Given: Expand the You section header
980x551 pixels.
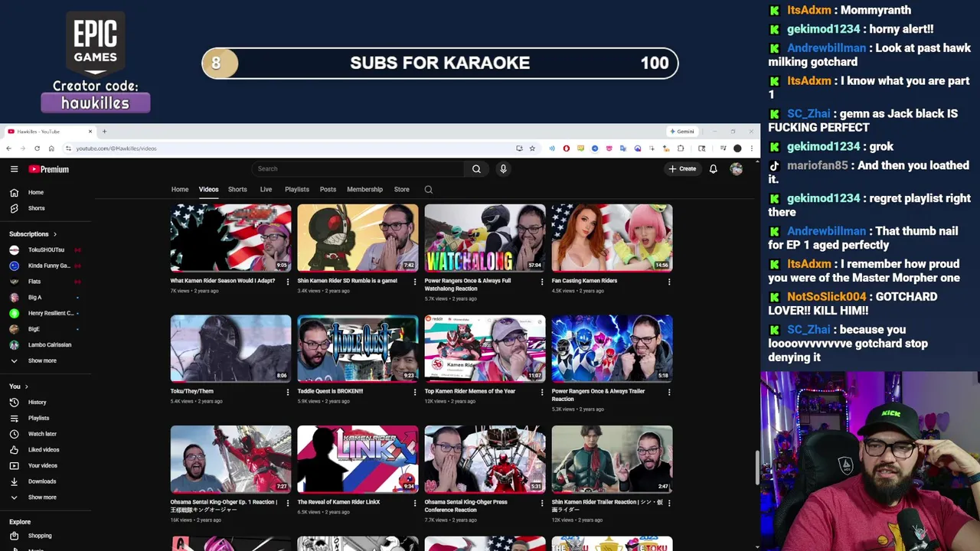Looking at the screenshot, I should coord(18,386).
